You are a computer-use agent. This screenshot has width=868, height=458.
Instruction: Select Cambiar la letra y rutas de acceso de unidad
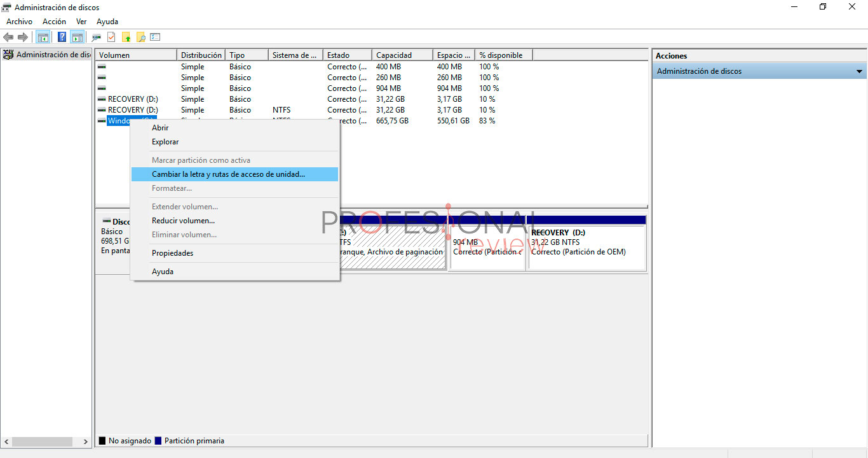[x=234, y=174]
